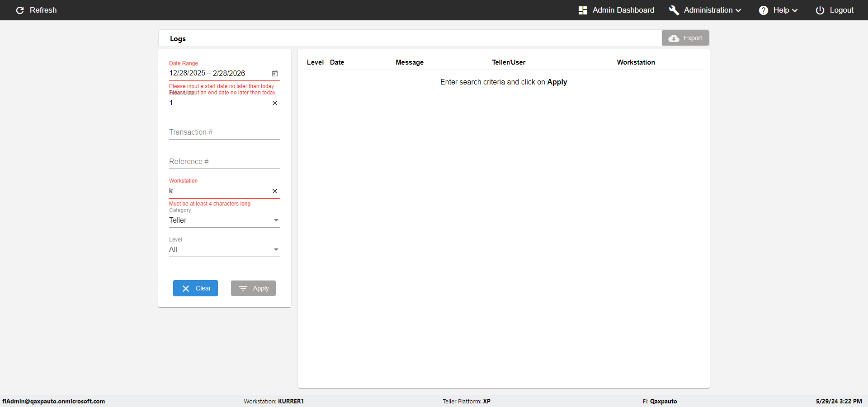The width and height of the screenshot is (868, 407).
Task: Click the 'Must be at least 4 characters' error
Action: 210,204
